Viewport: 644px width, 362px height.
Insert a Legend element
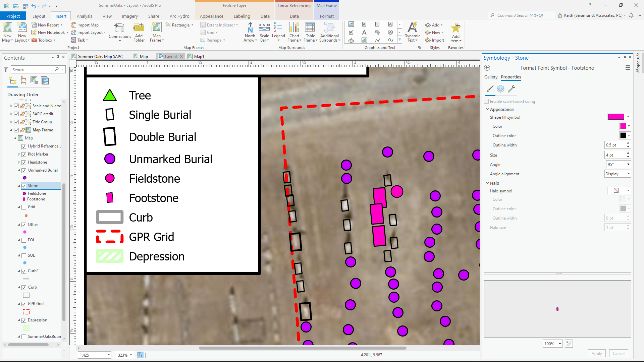pos(278,32)
